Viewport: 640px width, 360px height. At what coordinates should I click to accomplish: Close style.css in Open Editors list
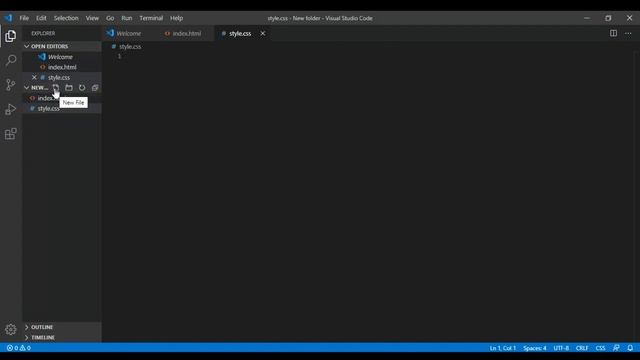[x=34, y=77]
